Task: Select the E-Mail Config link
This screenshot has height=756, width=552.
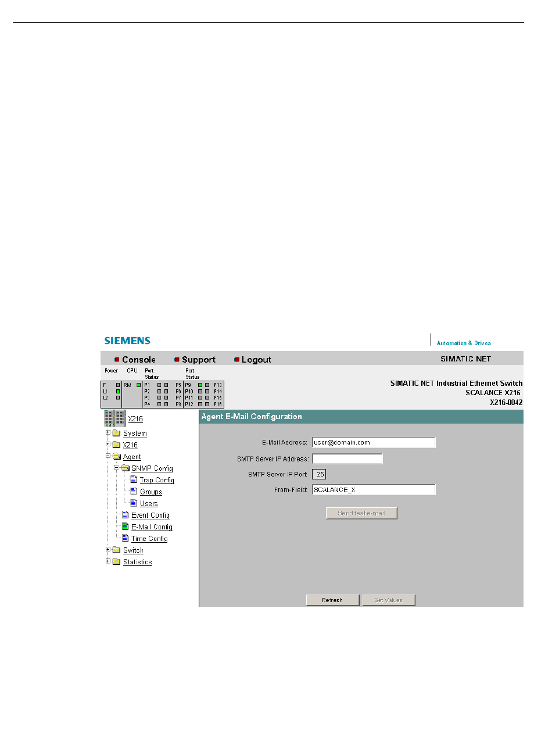Action: tap(152, 526)
